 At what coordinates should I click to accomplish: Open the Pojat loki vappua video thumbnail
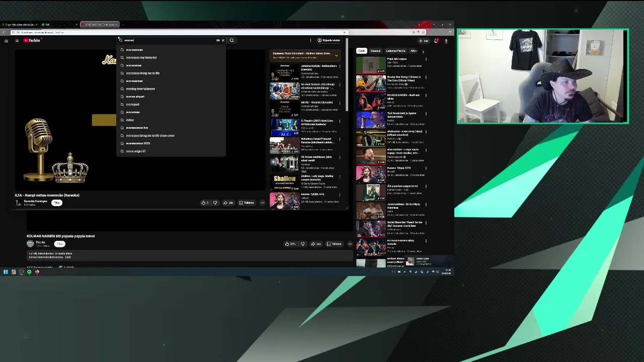tap(371, 65)
